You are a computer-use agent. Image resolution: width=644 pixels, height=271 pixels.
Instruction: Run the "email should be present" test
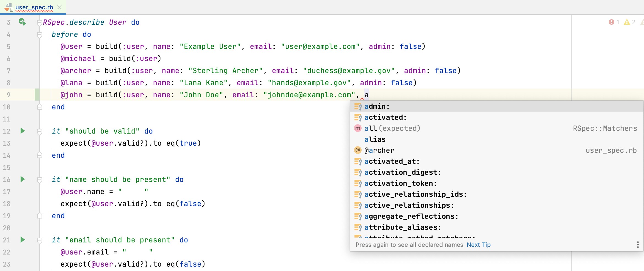tap(22, 240)
